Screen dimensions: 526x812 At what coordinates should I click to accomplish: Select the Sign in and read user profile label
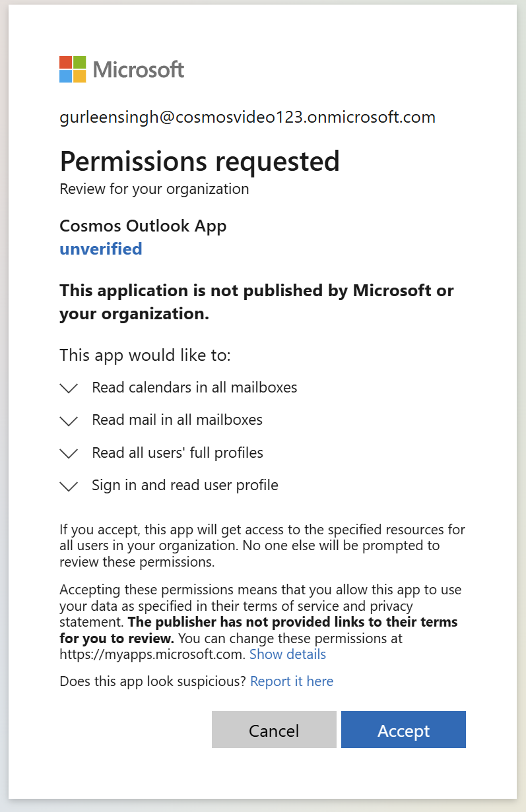[x=185, y=485]
